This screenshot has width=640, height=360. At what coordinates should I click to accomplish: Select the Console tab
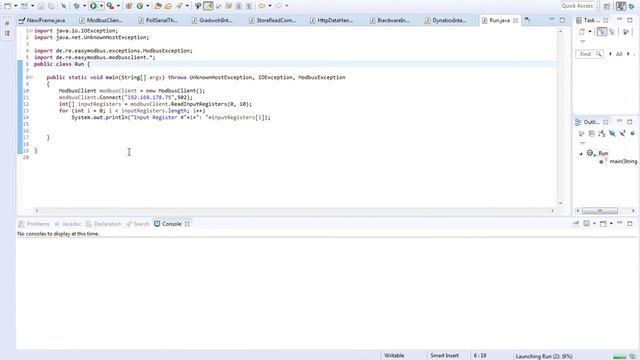(172, 224)
